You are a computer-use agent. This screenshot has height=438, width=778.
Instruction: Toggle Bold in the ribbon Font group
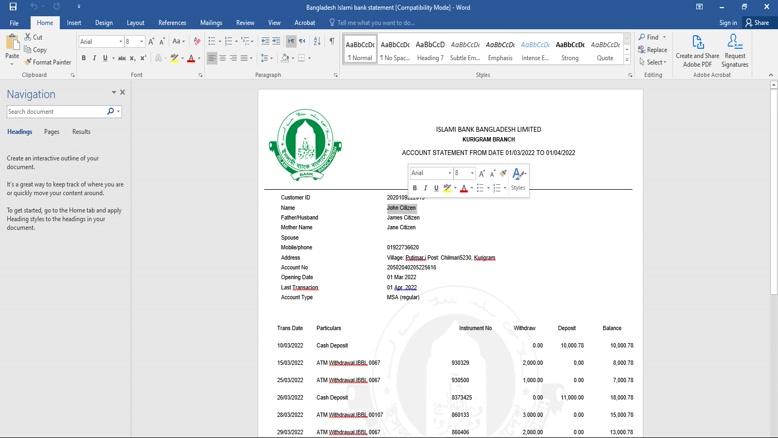coord(84,58)
